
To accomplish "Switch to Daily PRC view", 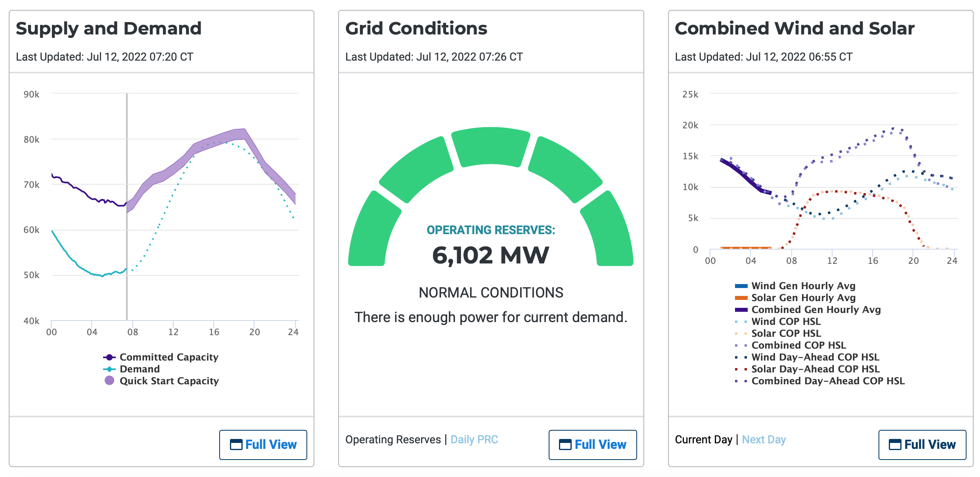I will 474,440.
